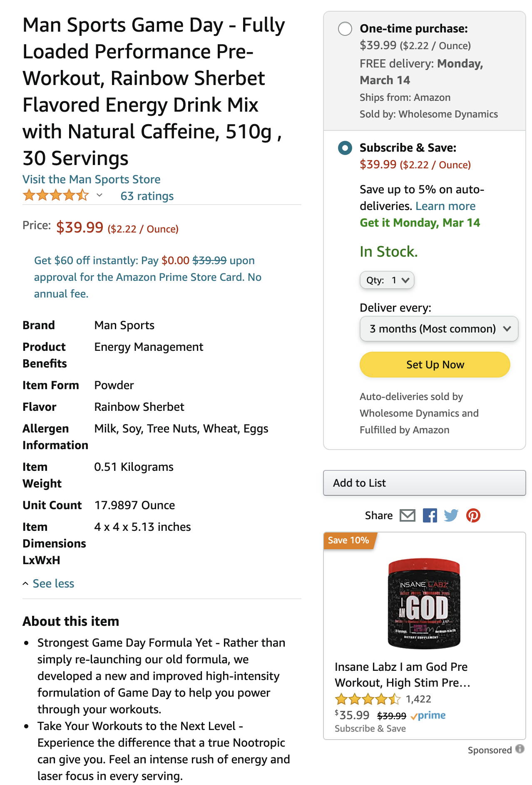Click the product star rating
532x785 pixels.
56,195
